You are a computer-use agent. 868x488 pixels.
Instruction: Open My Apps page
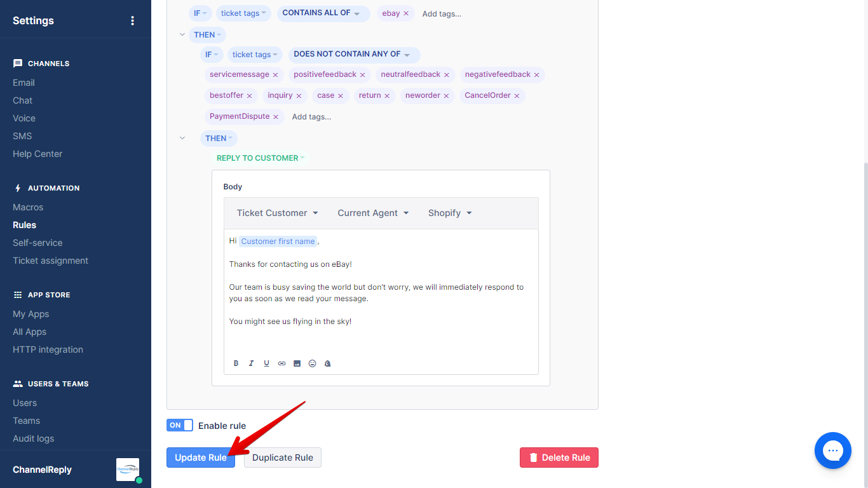tap(31, 314)
